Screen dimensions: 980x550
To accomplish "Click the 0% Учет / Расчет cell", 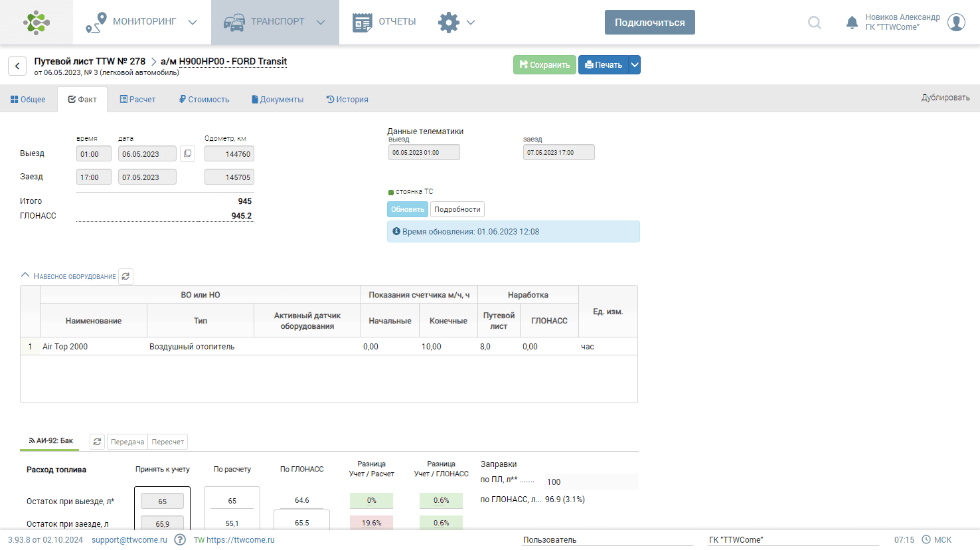I will click(x=372, y=501).
